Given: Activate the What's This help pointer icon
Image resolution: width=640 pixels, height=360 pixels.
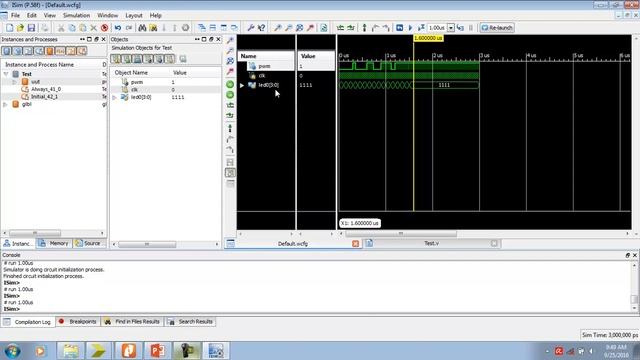Looking at the screenshot, I should pyautogui.click(x=262, y=28).
